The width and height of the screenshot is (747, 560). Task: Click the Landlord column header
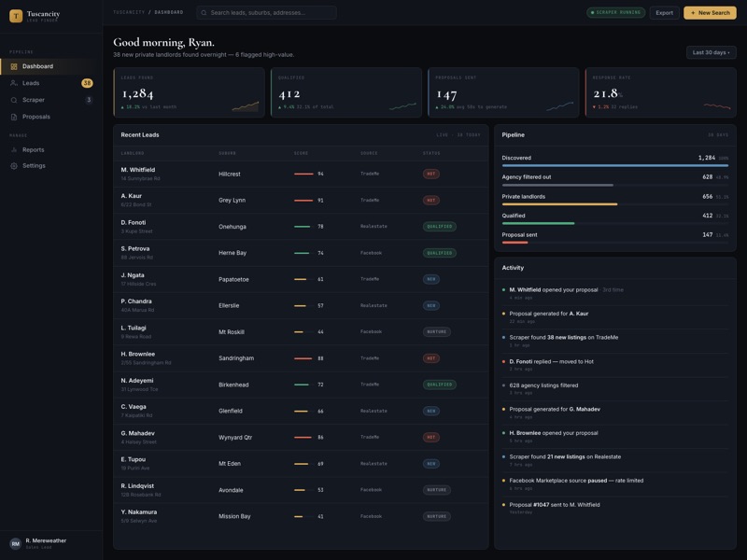(133, 153)
